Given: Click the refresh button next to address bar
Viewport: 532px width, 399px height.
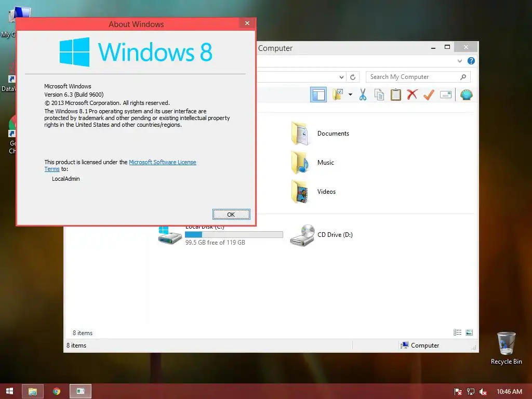Looking at the screenshot, I should point(353,77).
